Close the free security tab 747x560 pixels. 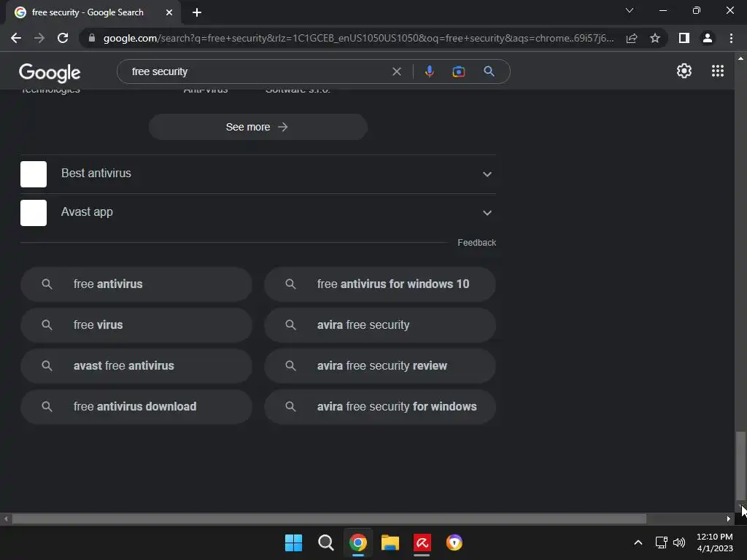coord(169,12)
